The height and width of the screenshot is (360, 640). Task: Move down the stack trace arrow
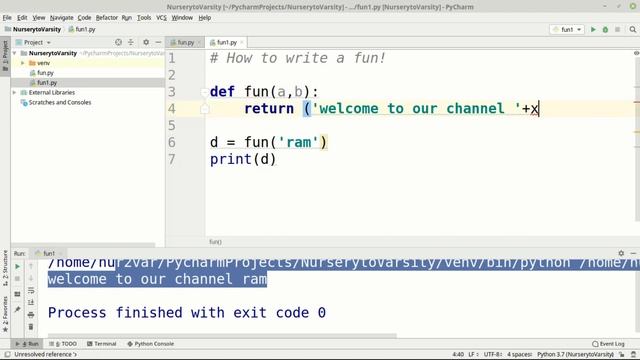[x=31, y=278]
